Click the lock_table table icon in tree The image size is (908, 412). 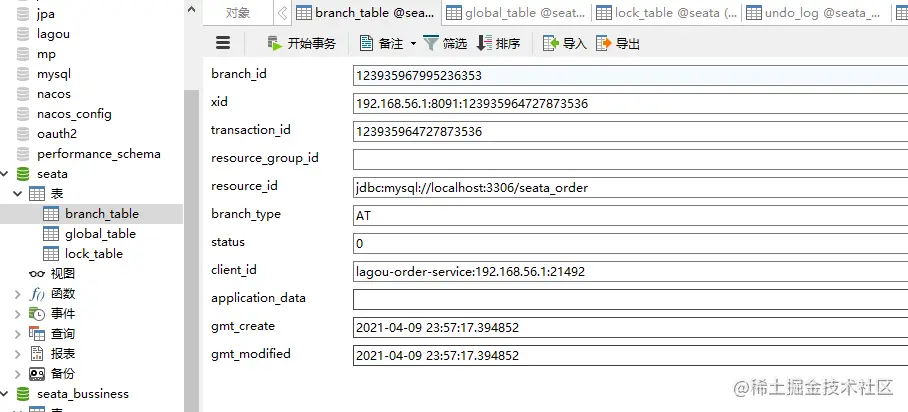pyautogui.click(x=51, y=254)
